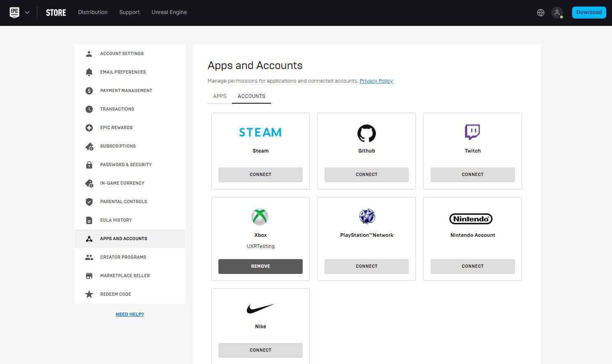Click the Marketplace Seller storefront icon
The width and height of the screenshot is (612, 364).
(89, 276)
